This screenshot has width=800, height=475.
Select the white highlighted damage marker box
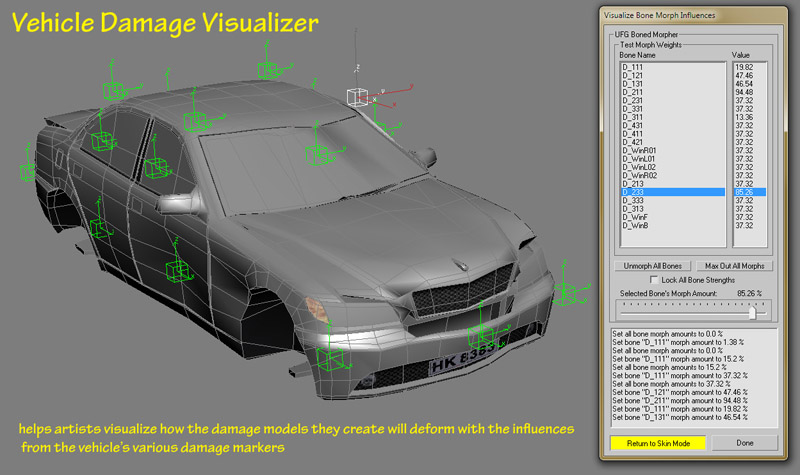(x=357, y=97)
